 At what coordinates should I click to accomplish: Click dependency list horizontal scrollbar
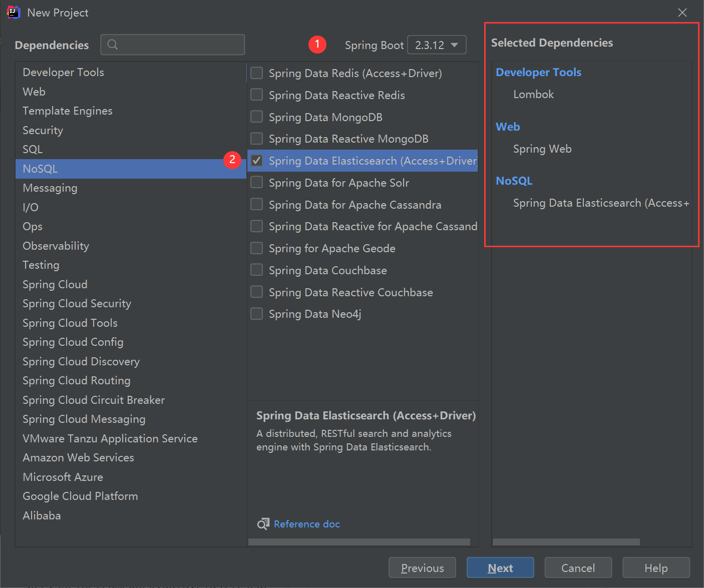pos(359,542)
